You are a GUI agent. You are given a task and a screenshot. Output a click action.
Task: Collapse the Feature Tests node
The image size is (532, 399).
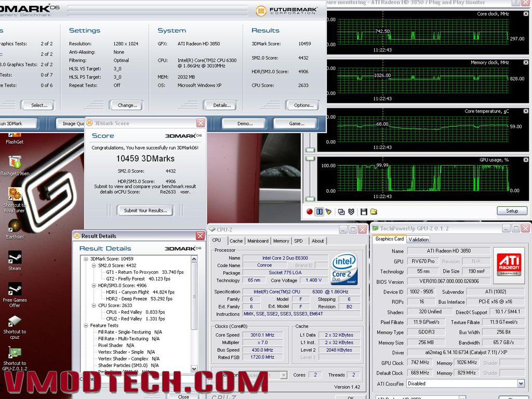pos(86,325)
